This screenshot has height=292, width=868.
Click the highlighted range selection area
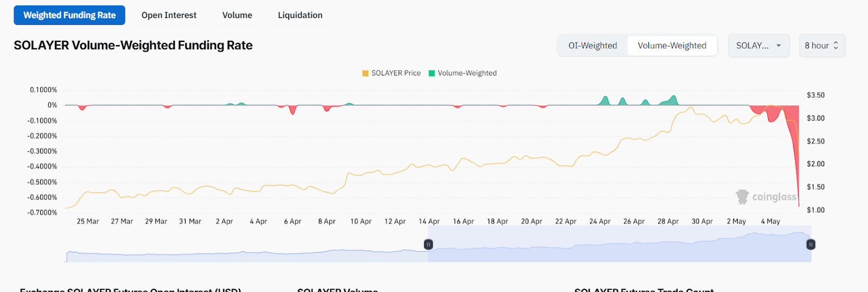620,244
